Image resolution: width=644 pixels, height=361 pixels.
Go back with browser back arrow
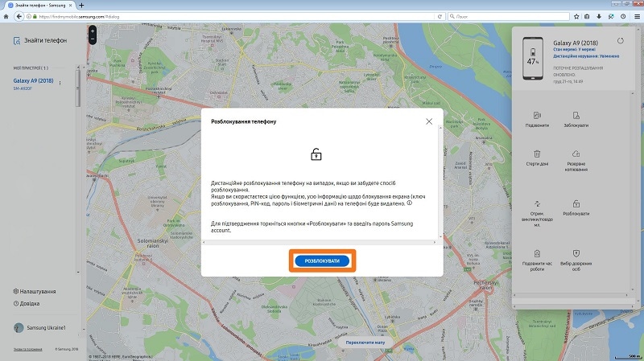pyautogui.click(x=19, y=16)
